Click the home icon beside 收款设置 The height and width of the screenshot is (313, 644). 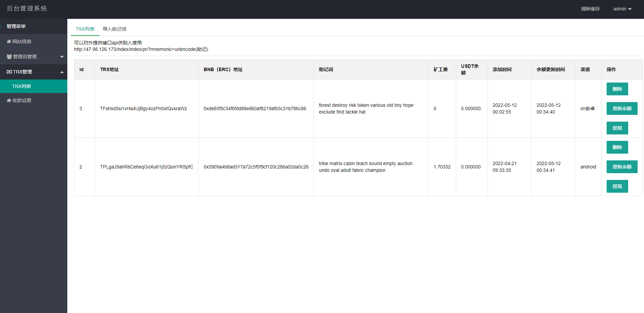[9, 100]
